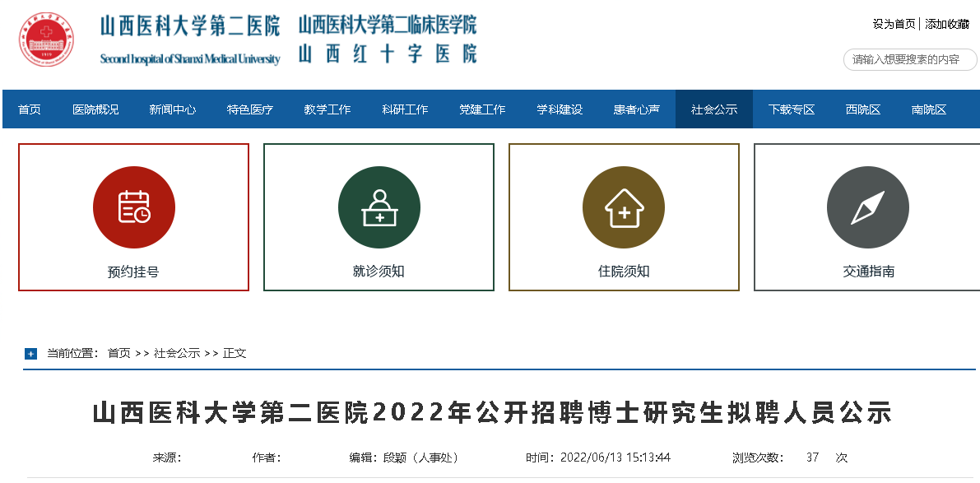Click the search input box
Viewport: 980px width, 483px height.
(x=908, y=59)
